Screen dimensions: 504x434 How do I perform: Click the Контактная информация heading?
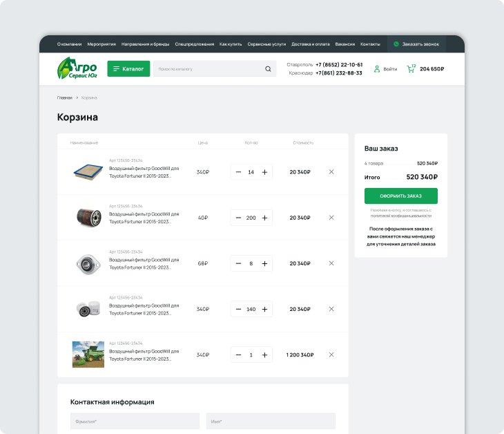[112, 402]
